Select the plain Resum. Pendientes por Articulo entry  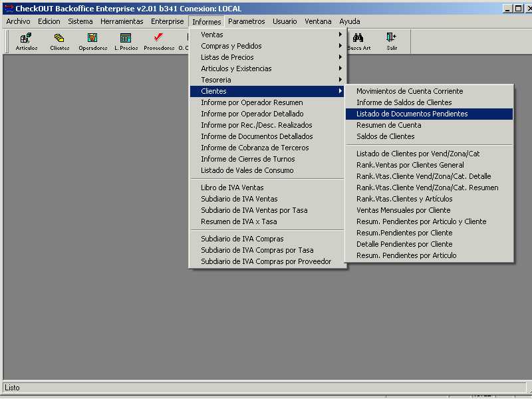click(x=429, y=255)
